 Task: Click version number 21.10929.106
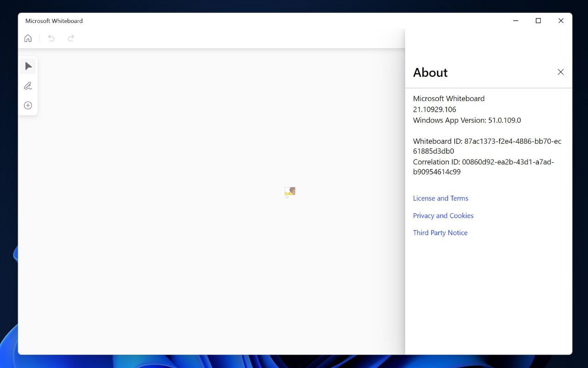(435, 109)
